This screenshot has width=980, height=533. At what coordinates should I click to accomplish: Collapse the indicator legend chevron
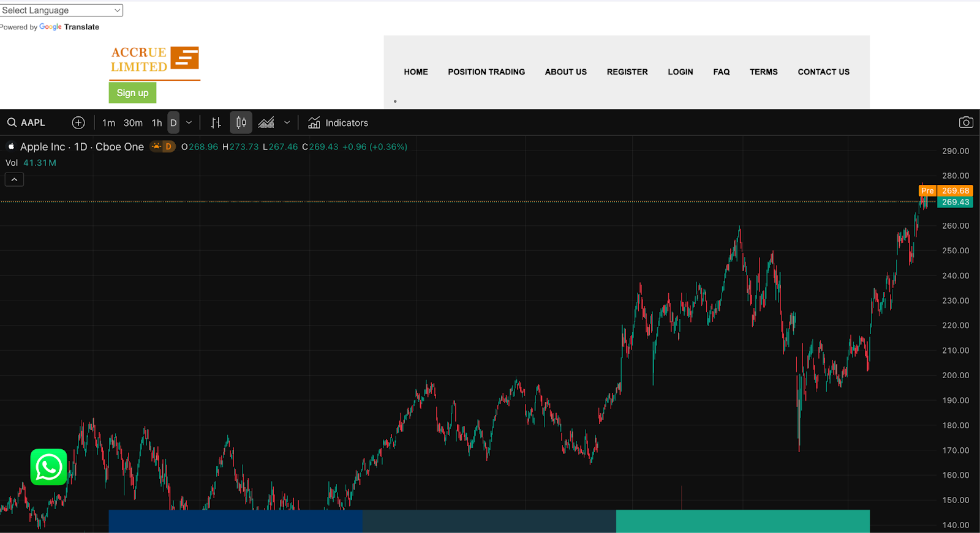pos(14,179)
